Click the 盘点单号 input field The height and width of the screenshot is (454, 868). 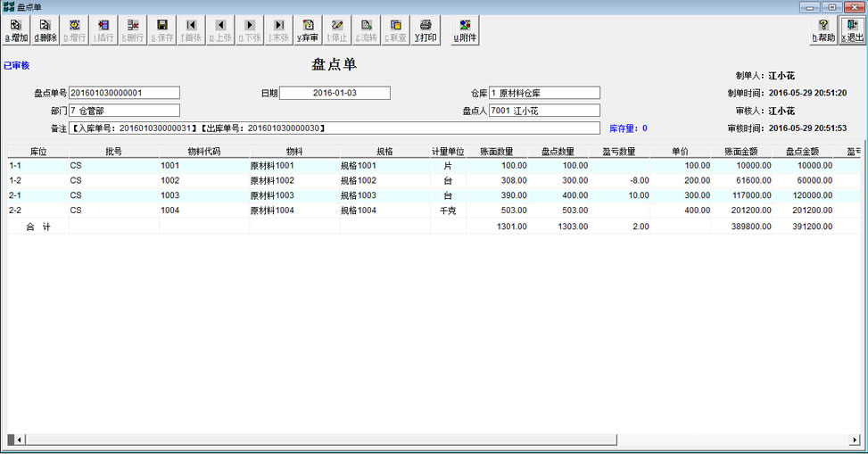pyautogui.click(x=124, y=93)
